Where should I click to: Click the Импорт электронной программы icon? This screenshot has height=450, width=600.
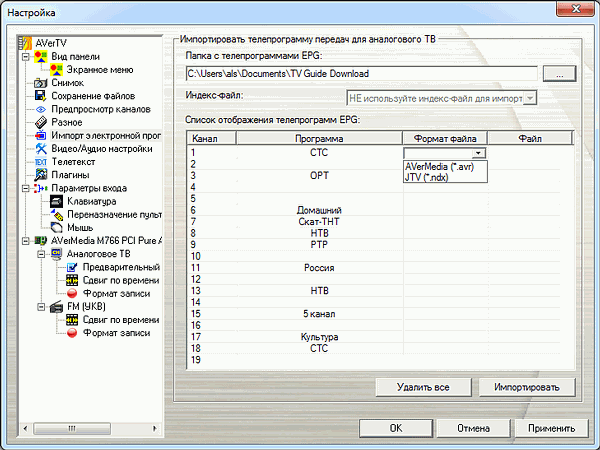41,135
